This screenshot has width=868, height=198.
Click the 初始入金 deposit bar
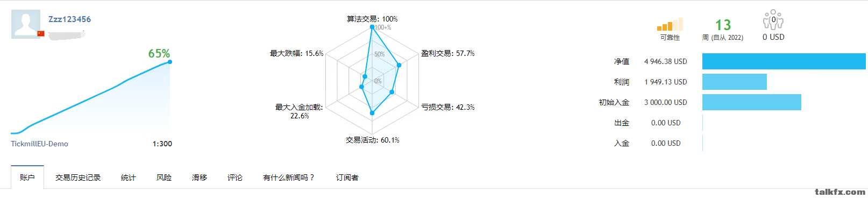tap(752, 102)
